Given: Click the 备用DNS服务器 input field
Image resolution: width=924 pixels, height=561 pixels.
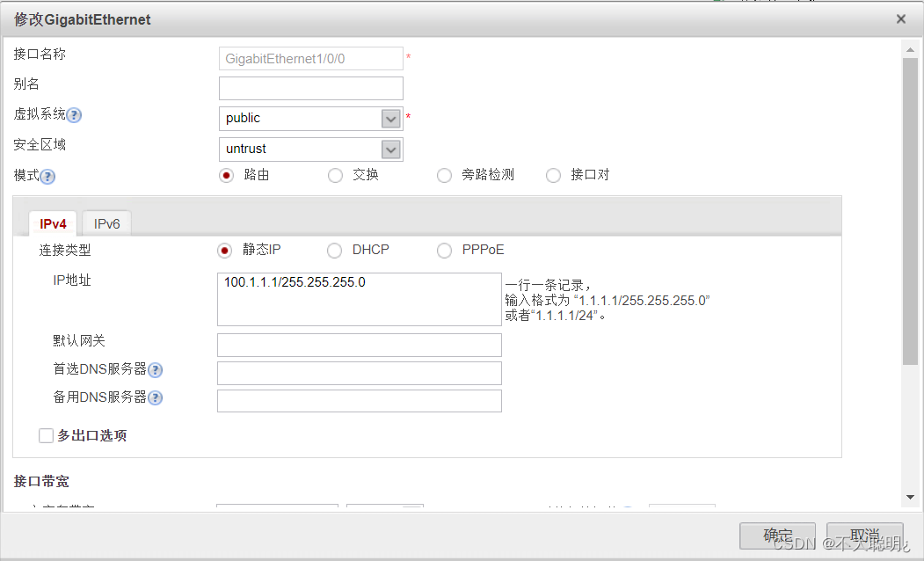Looking at the screenshot, I should (360, 401).
